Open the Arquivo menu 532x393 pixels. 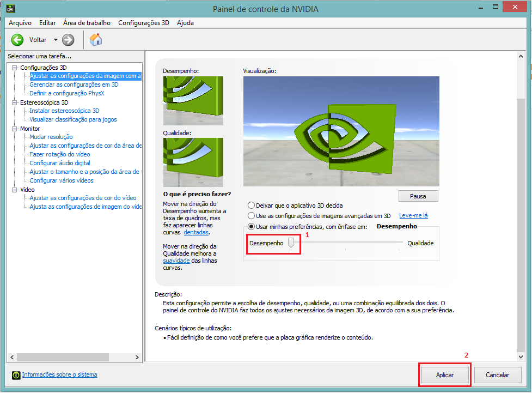pyautogui.click(x=20, y=23)
